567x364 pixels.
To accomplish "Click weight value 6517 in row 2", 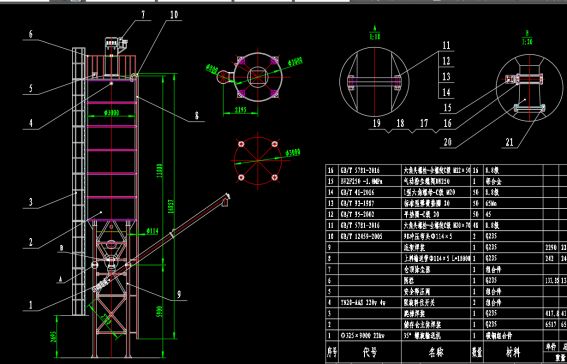I will tap(551, 325).
